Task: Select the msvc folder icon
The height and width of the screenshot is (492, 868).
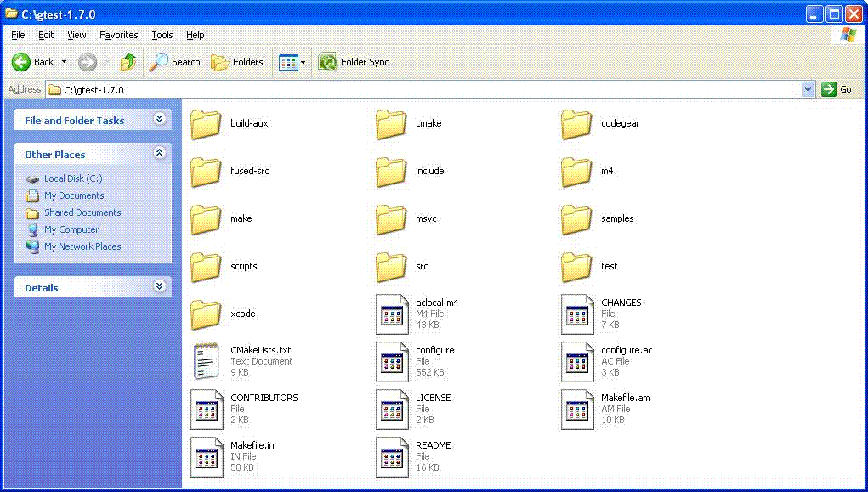Action: [x=391, y=219]
